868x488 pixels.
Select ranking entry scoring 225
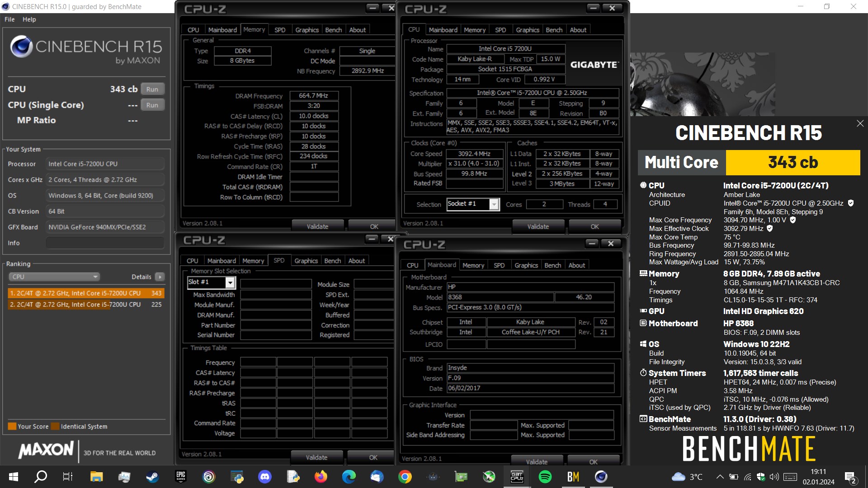point(86,305)
